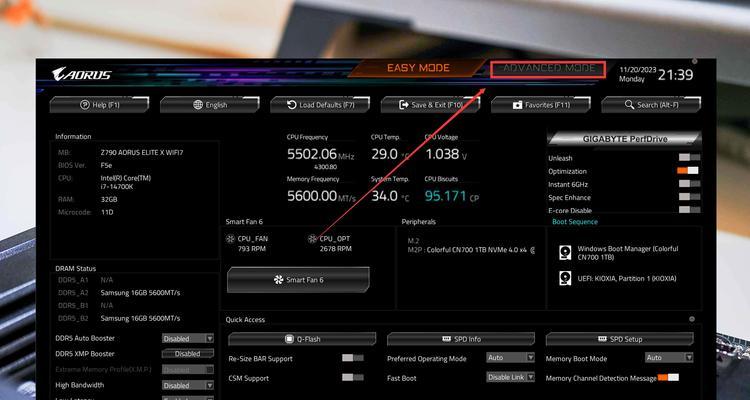Click the UEFI KIOXIA disk icon
Image resolution: width=750 pixels, height=400 pixels.
tap(565, 278)
